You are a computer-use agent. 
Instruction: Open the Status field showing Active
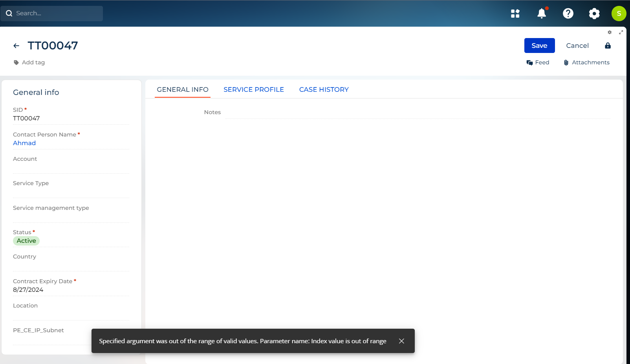pos(26,241)
